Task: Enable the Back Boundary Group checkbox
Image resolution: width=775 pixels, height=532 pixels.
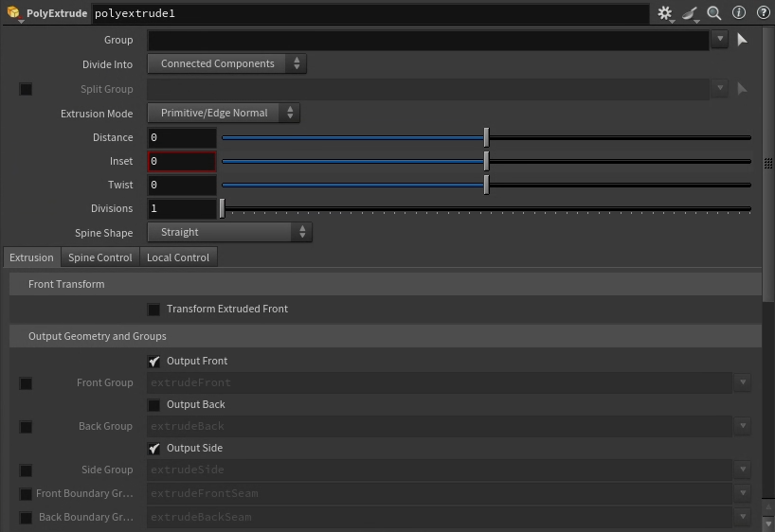Action: (x=26, y=517)
